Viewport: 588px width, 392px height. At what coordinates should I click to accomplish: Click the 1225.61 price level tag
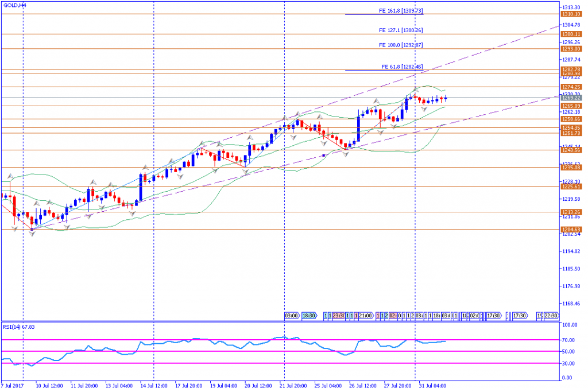pos(571,187)
